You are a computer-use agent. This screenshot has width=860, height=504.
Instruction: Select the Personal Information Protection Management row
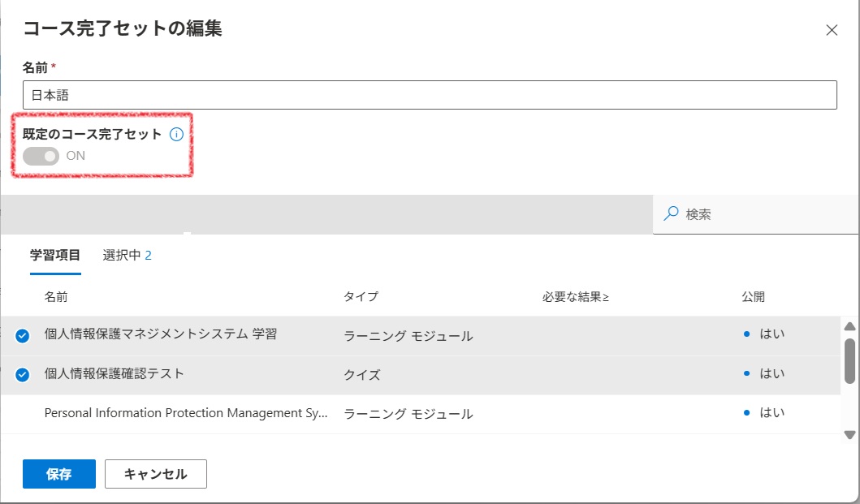point(421,414)
